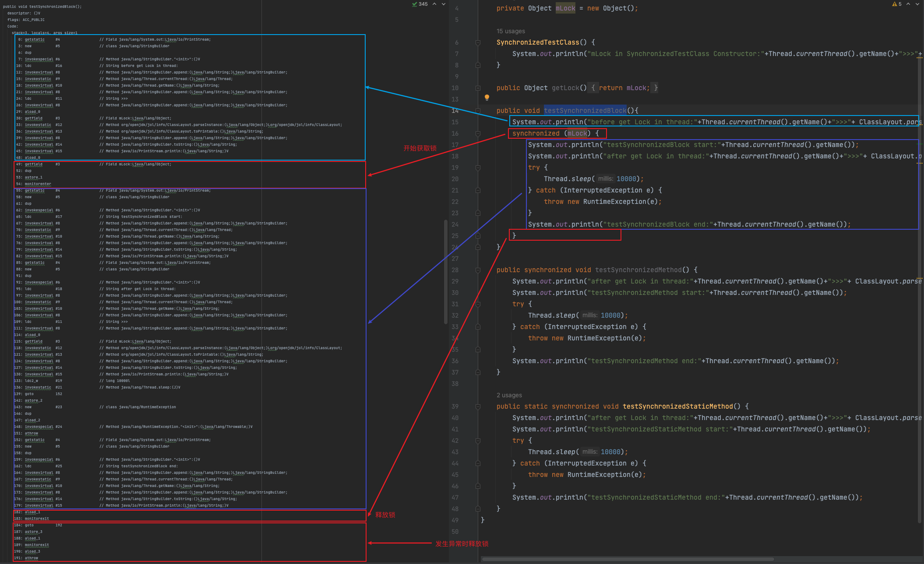Expand the folded getLock method at line 10
This screenshot has height=564, width=924.
click(x=478, y=88)
